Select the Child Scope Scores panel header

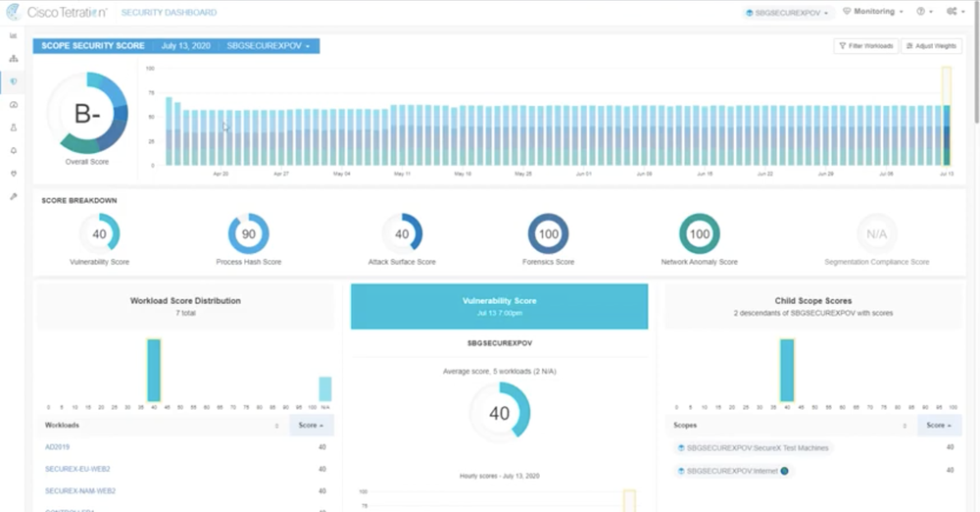[x=813, y=306]
